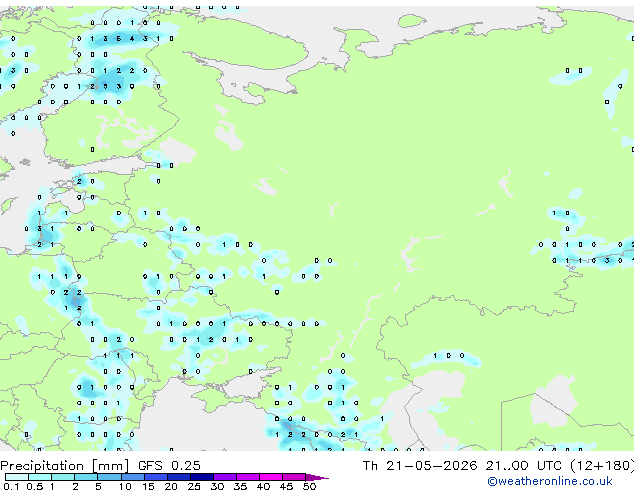This screenshot has width=634, height=490.
Task: Select the 0.5–1 mm legend color swatch
Action: coord(40,477)
